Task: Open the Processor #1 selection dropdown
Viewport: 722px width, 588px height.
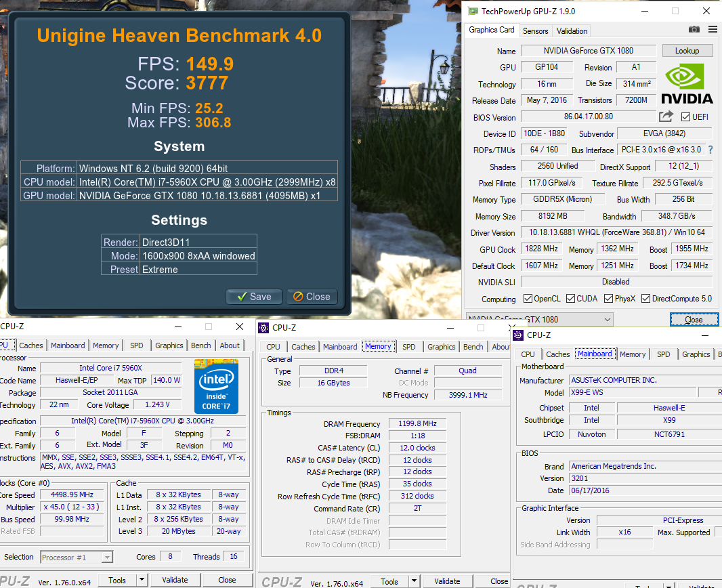Action: [77, 557]
